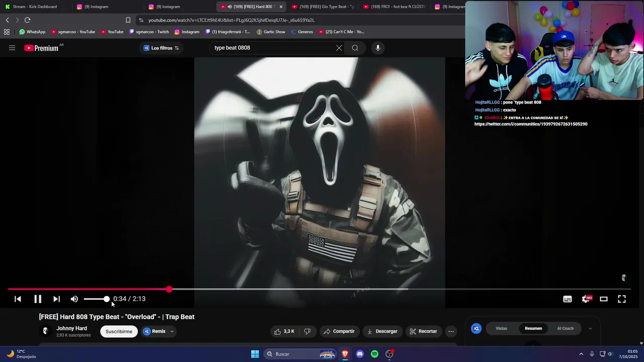Mute the video with the speaker icon

click(x=74, y=299)
